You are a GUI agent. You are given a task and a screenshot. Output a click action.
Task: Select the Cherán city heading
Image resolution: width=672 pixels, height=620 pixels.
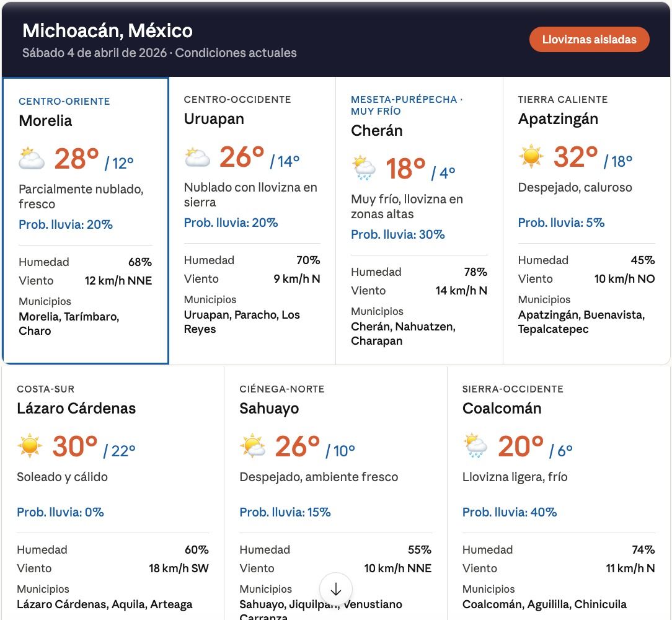click(x=376, y=131)
